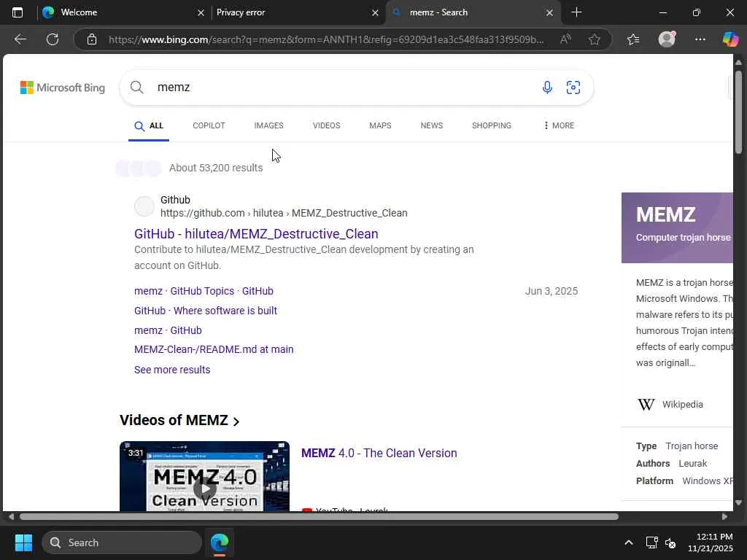Open Read aloud icon in address bar

565,39
